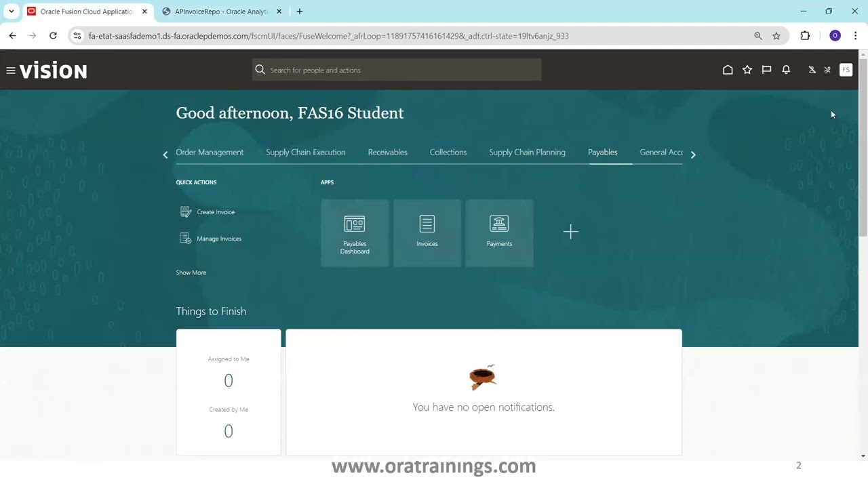Switch to the General Accounting tab

tap(661, 152)
